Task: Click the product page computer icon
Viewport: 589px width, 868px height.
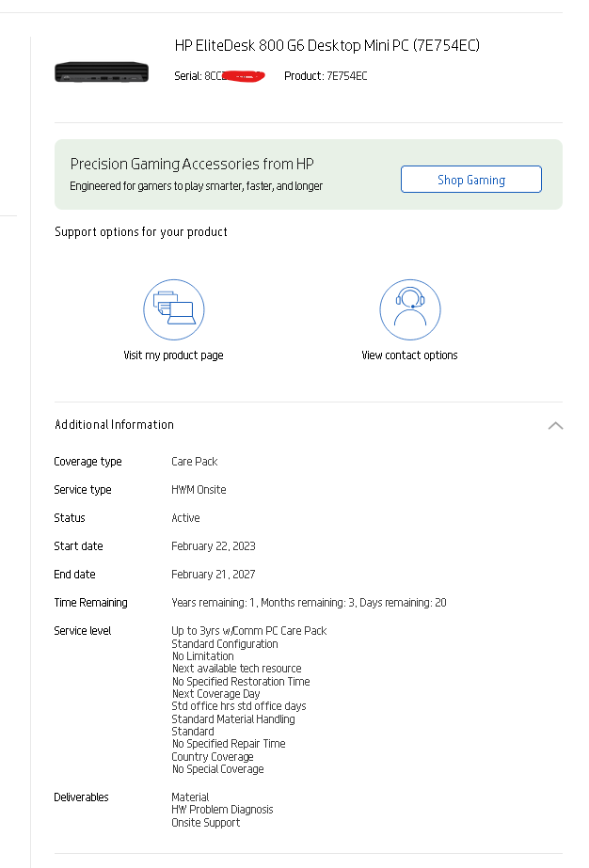Action: pos(174,309)
